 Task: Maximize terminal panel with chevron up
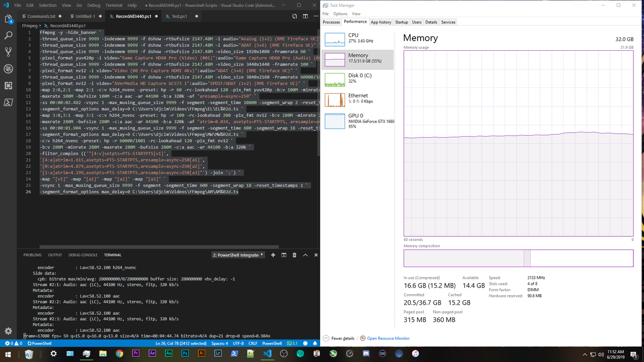coord(305,255)
